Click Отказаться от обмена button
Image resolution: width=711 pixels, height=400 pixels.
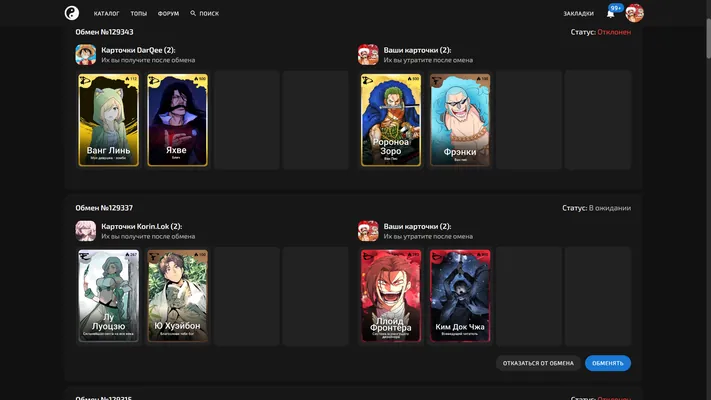click(x=538, y=363)
